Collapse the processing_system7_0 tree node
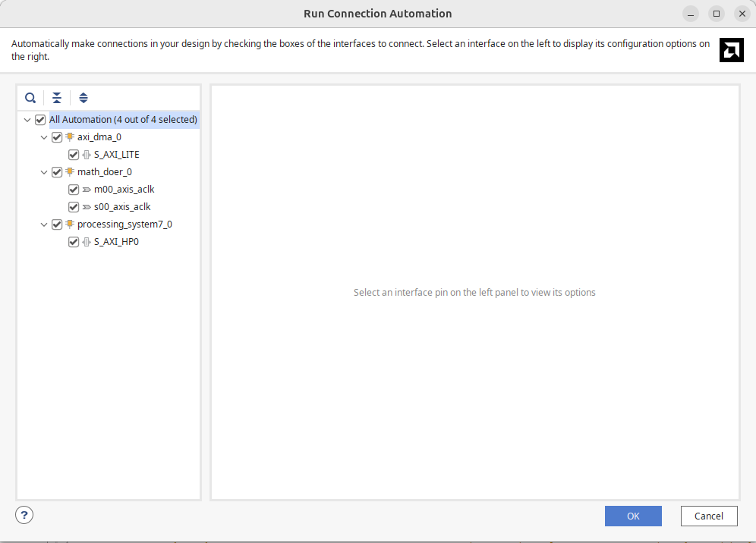The height and width of the screenshot is (543, 756). [44, 224]
